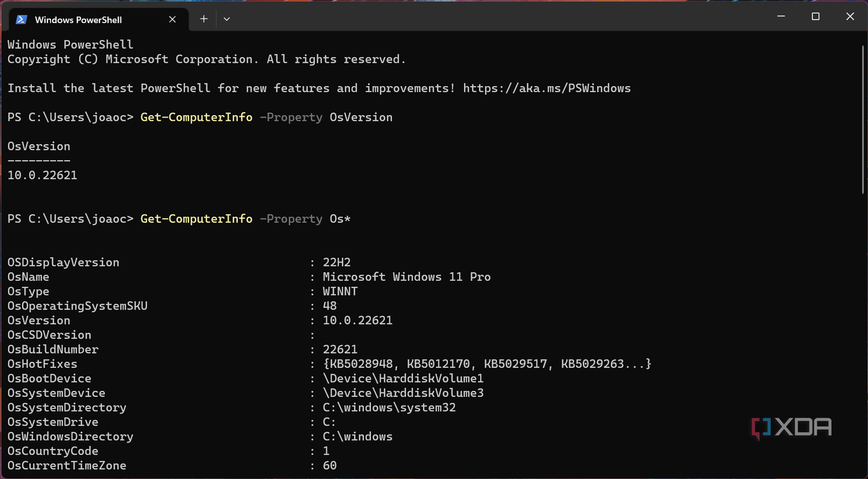868x479 pixels.
Task: Open the https://aka.ms/PSWindows link
Action: point(547,88)
